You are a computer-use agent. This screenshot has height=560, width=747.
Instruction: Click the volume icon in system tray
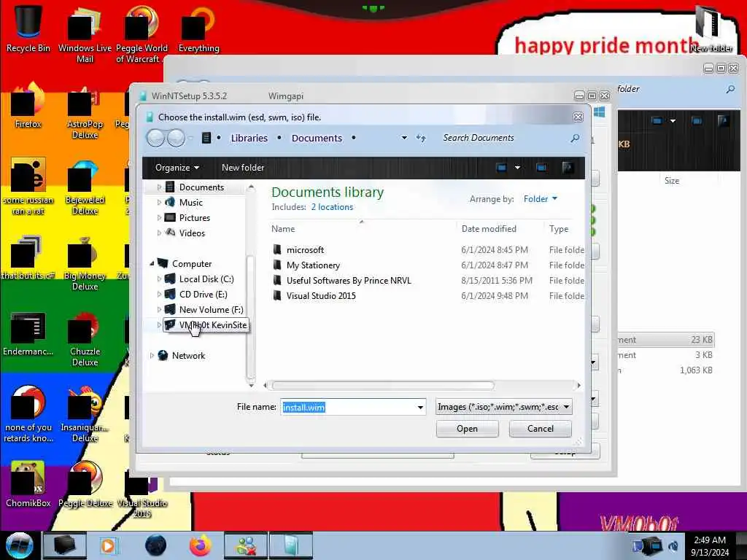click(673, 545)
